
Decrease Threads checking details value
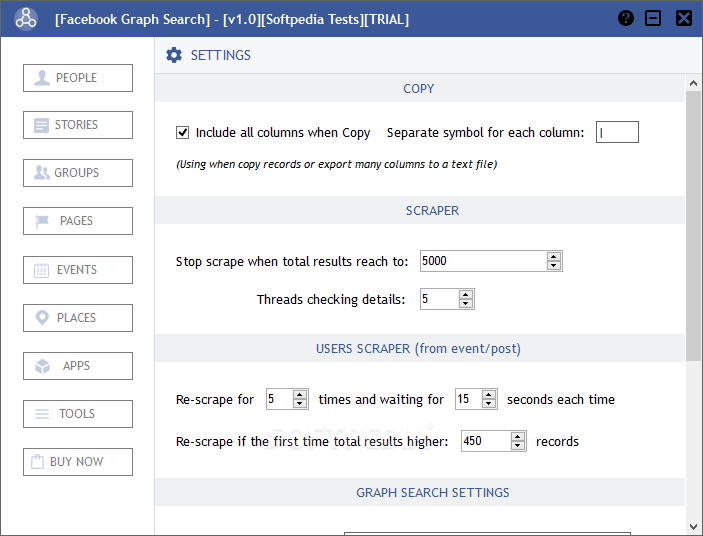(x=466, y=303)
